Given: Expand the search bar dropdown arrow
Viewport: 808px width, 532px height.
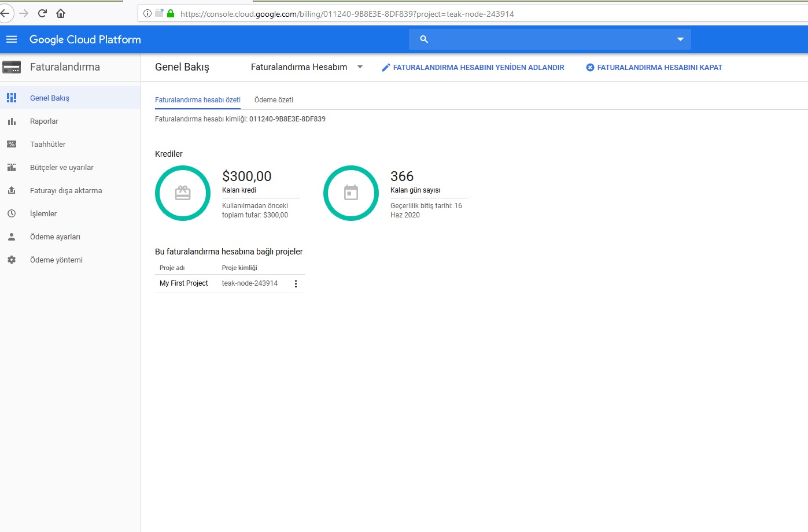Looking at the screenshot, I should tap(680, 39).
